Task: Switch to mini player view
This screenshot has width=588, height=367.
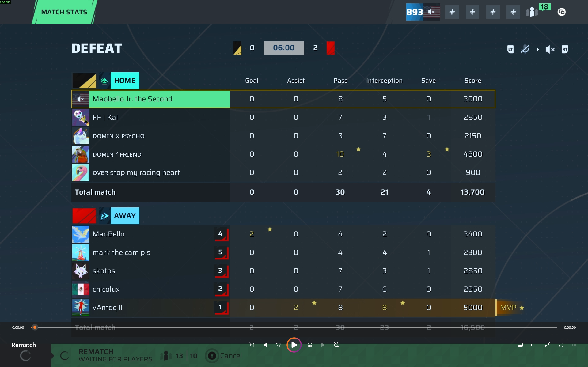Action: (561, 345)
